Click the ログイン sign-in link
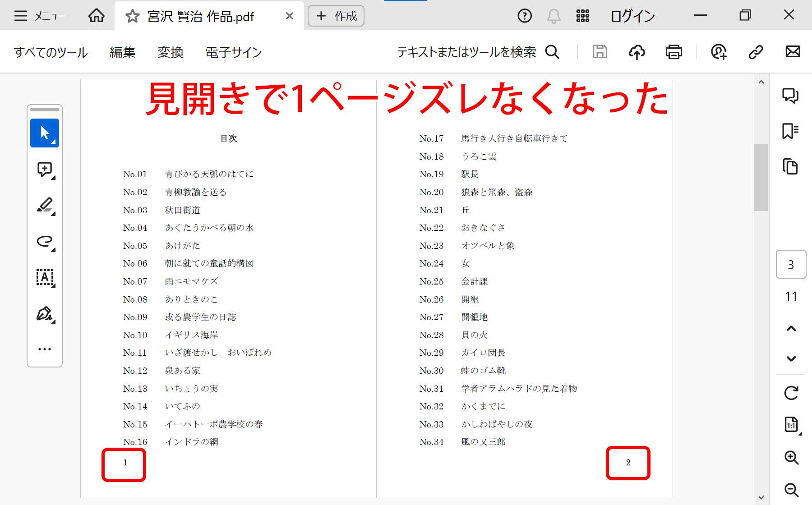812x505 pixels. (632, 16)
